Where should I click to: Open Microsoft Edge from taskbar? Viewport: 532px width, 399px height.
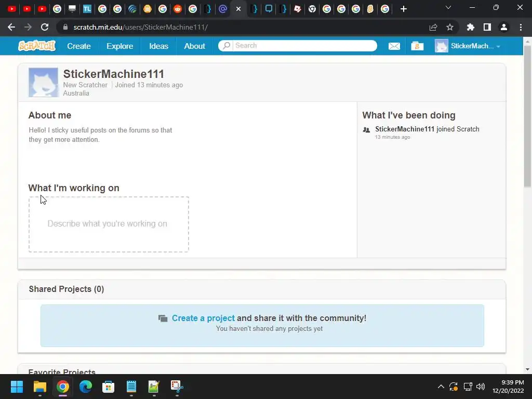[86, 387]
